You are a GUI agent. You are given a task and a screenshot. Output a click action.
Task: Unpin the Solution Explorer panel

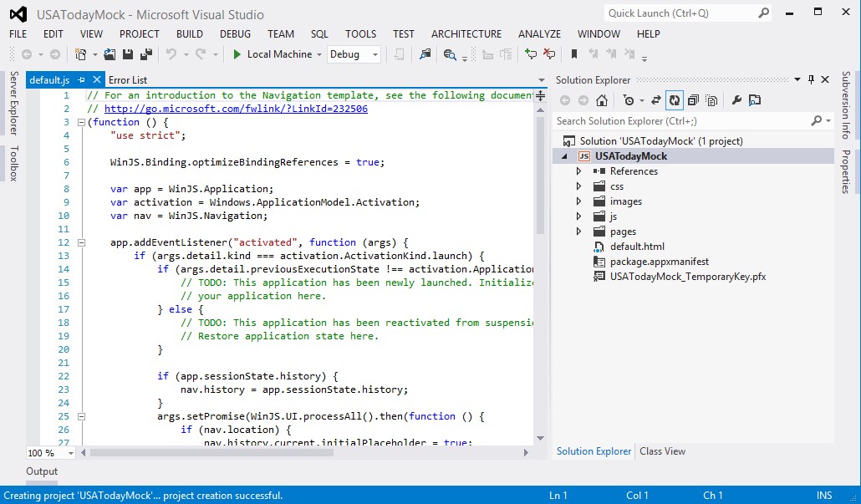pyautogui.click(x=810, y=79)
